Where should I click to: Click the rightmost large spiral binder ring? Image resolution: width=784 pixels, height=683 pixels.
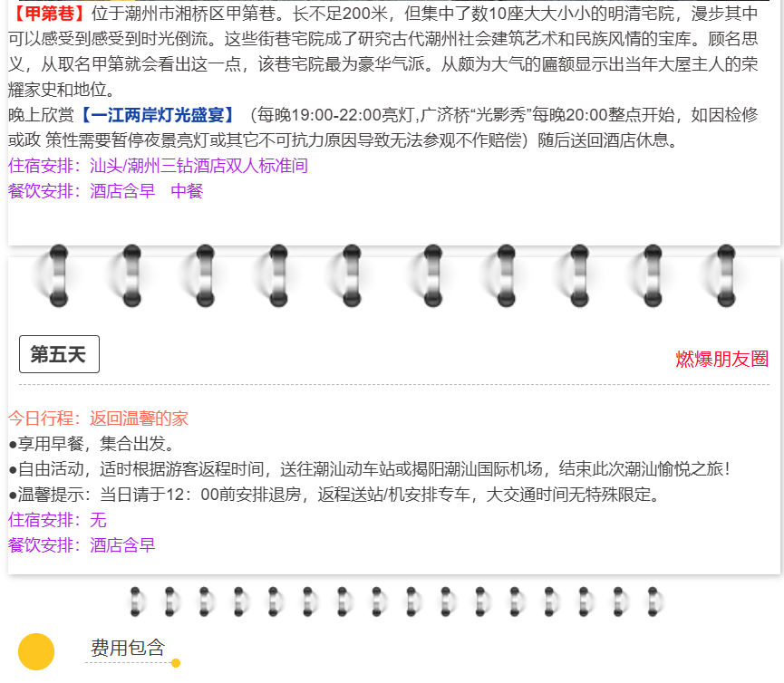coord(725,274)
